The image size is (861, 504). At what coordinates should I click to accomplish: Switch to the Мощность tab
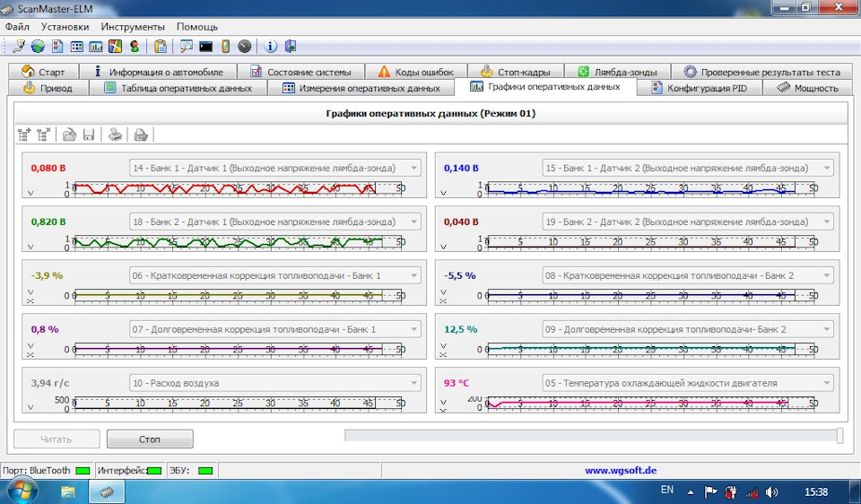808,88
